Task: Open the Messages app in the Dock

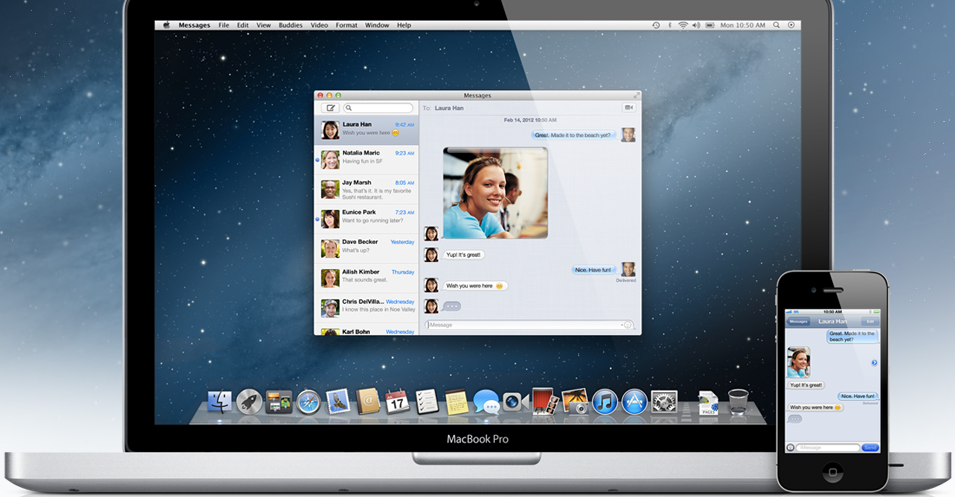Action: [x=486, y=402]
